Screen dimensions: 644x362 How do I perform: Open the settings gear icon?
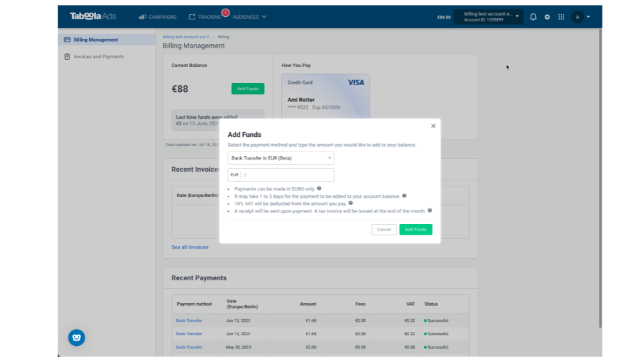click(x=547, y=17)
